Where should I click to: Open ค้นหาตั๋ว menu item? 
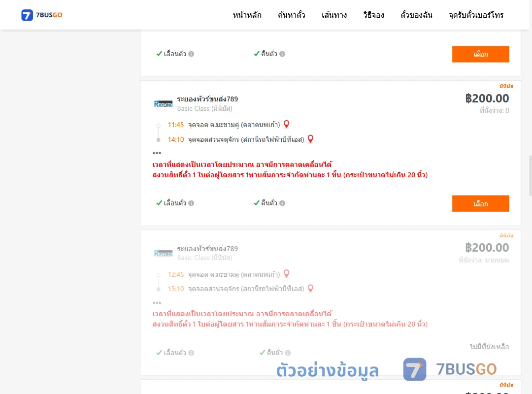point(292,15)
